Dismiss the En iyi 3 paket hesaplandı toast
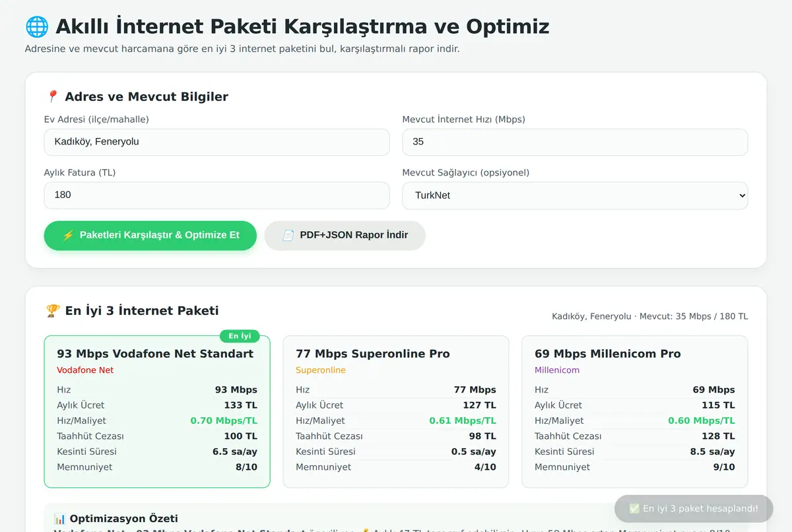Image resolution: width=792 pixels, height=532 pixels. pos(694,509)
